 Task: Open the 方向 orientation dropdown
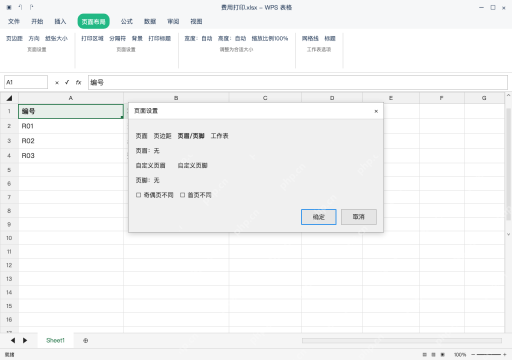(34, 38)
